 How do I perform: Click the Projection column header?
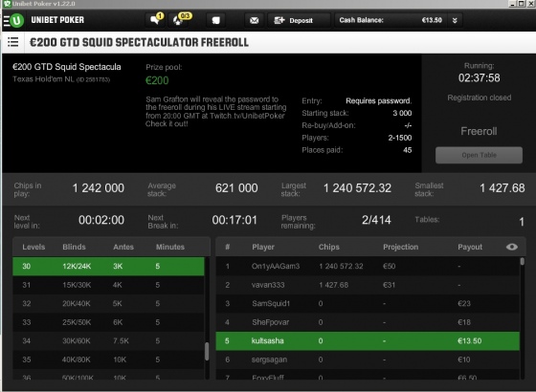coord(400,247)
